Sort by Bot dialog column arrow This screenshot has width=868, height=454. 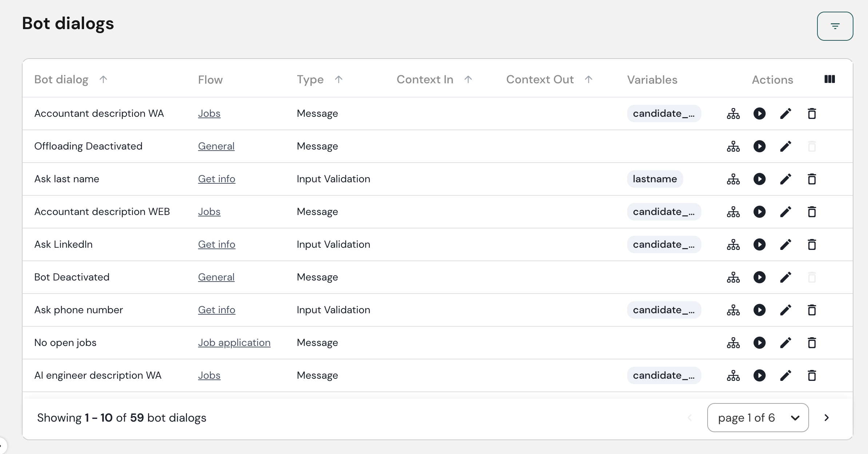tap(103, 79)
